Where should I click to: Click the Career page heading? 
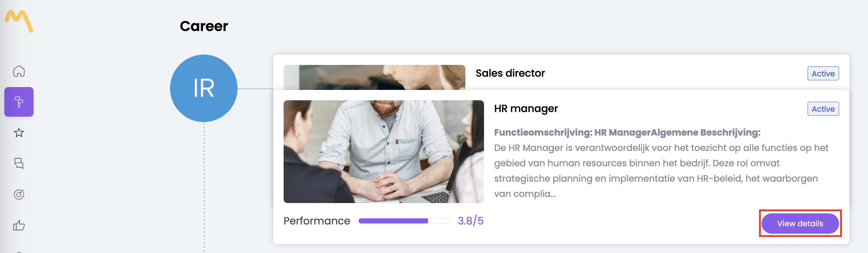(x=204, y=26)
